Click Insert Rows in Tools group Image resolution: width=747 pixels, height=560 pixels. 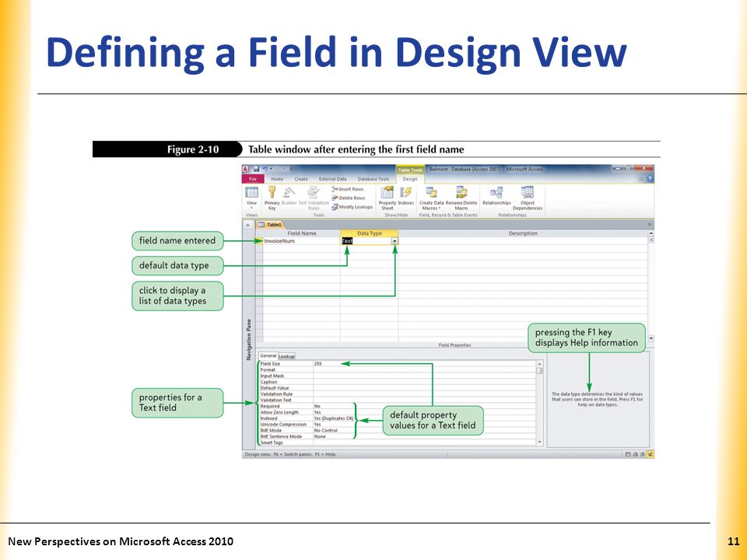pos(348,189)
